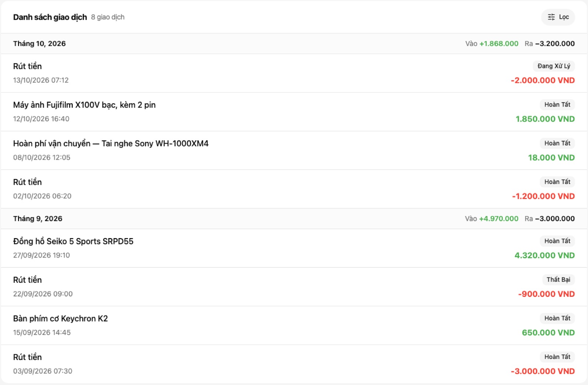The image size is (588, 385).
Task: Select the -2.000.000 VND amount
Action: 543,80
